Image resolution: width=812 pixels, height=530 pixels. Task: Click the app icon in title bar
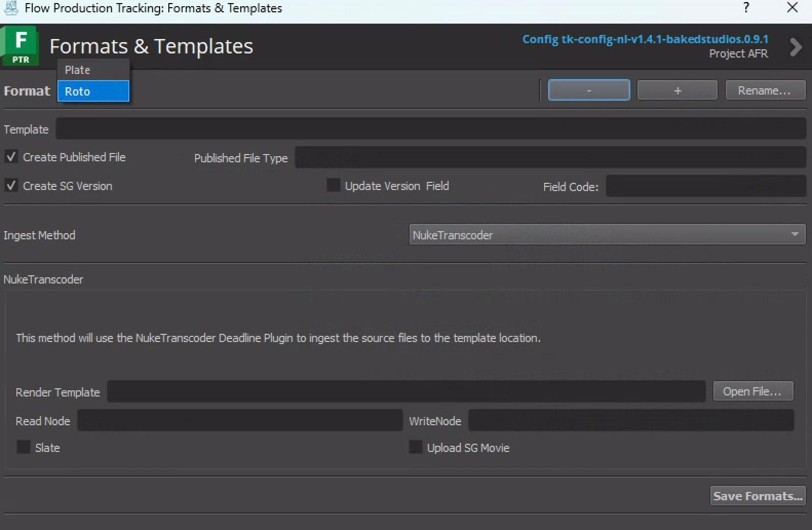[11, 8]
